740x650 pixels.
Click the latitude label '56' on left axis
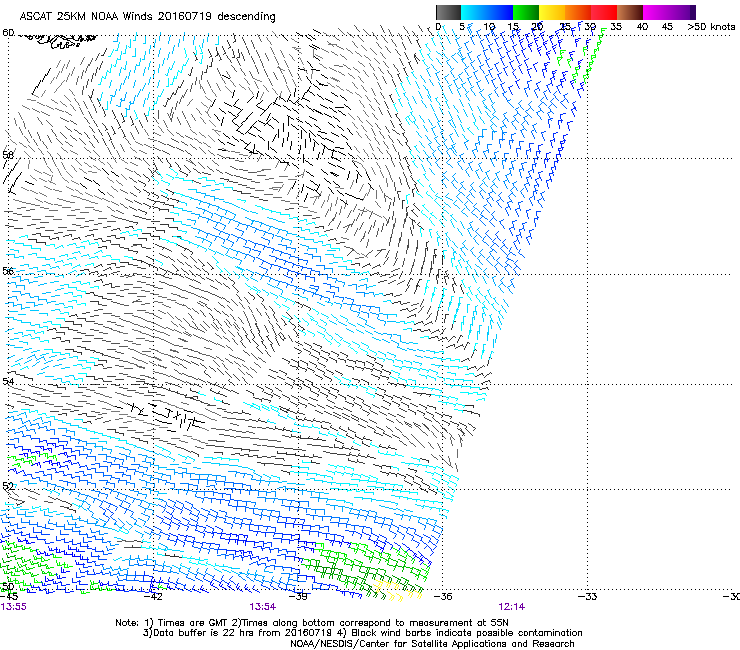tap(8, 271)
